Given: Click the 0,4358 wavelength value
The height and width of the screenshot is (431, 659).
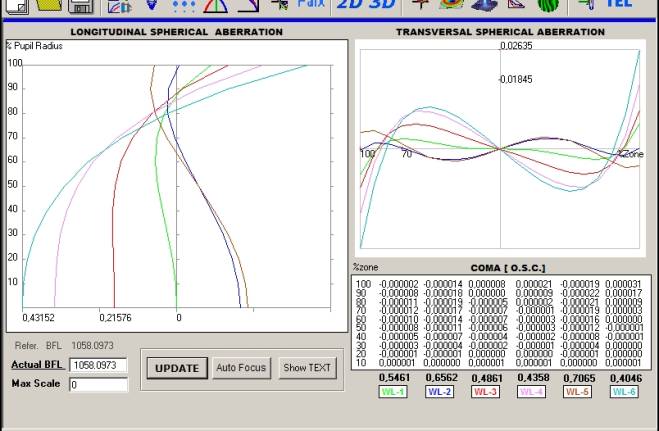Looking at the screenshot, I should pos(533,378).
